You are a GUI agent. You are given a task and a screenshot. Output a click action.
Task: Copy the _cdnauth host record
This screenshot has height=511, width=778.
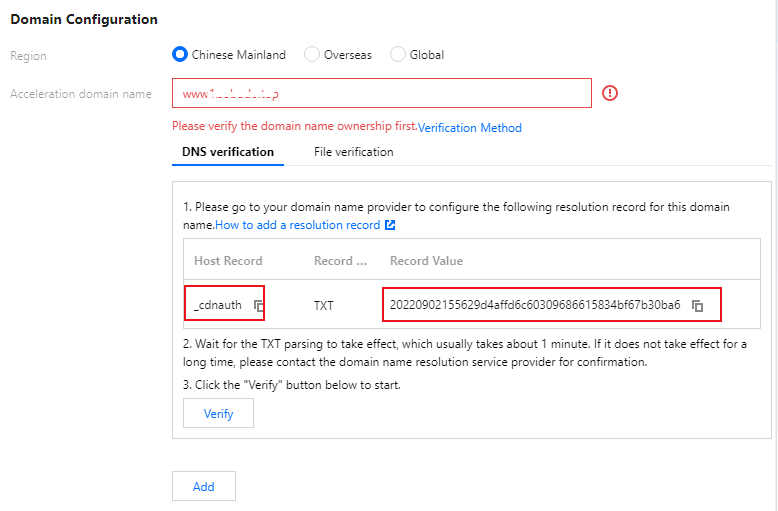coord(258,305)
